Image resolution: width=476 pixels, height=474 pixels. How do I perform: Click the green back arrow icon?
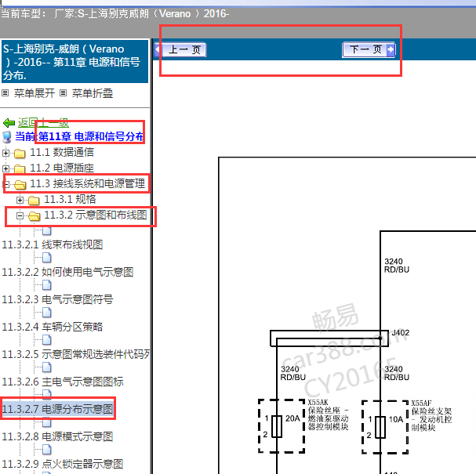[x=9, y=123]
